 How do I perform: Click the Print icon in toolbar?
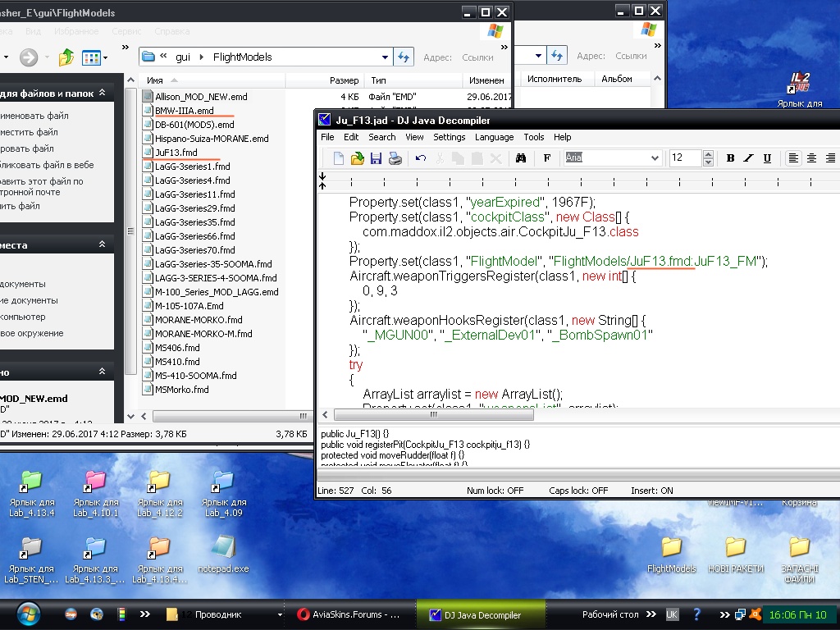coord(395,158)
